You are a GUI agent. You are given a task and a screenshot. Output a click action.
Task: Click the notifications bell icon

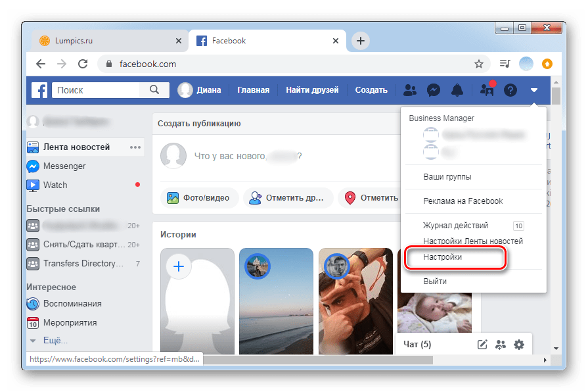(457, 90)
